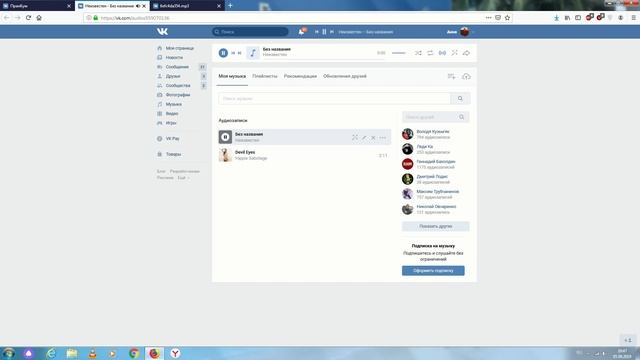The image size is (640, 360).
Task: Toggle repeat in the audio player
Action: click(x=430, y=53)
